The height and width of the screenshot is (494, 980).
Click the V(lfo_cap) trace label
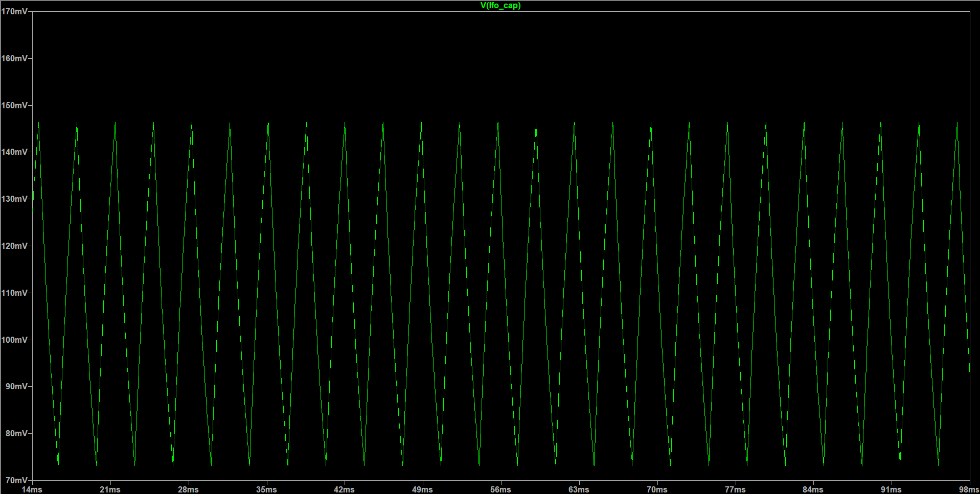coord(500,6)
